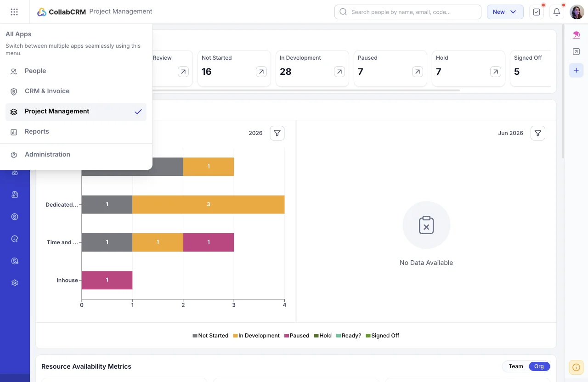Click the right panel external-link arrow icon
The height and width of the screenshot is (382, 588).
pos(576,52)
